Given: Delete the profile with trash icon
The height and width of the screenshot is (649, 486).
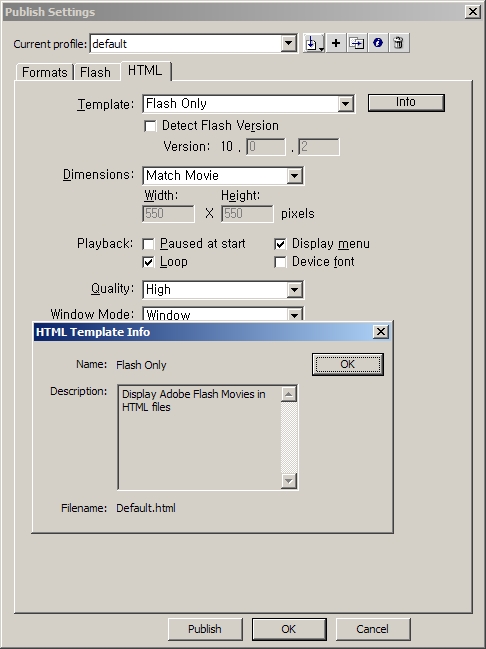Looking at the screenshot, I should 399,43.
